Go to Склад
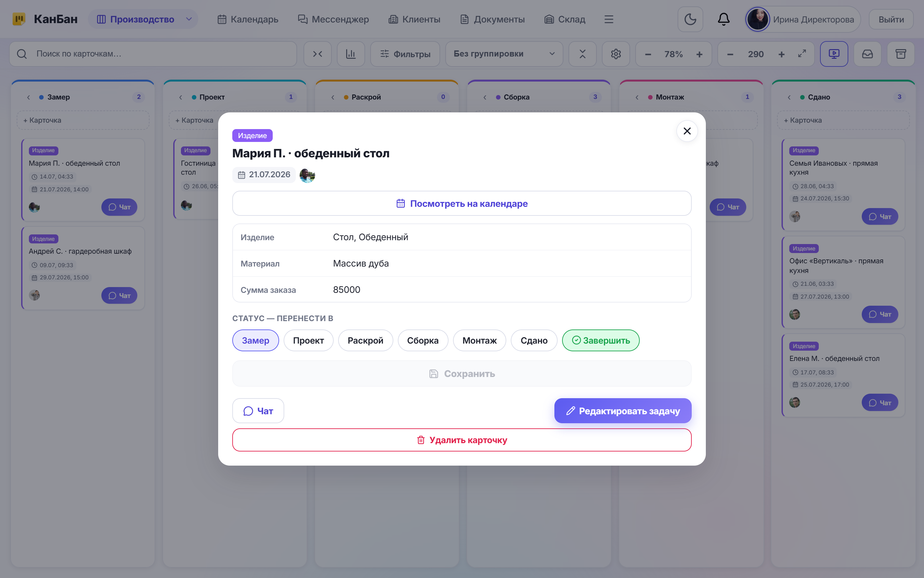The height and width of the screenshot is (578, 924). (x=565, y=19)
